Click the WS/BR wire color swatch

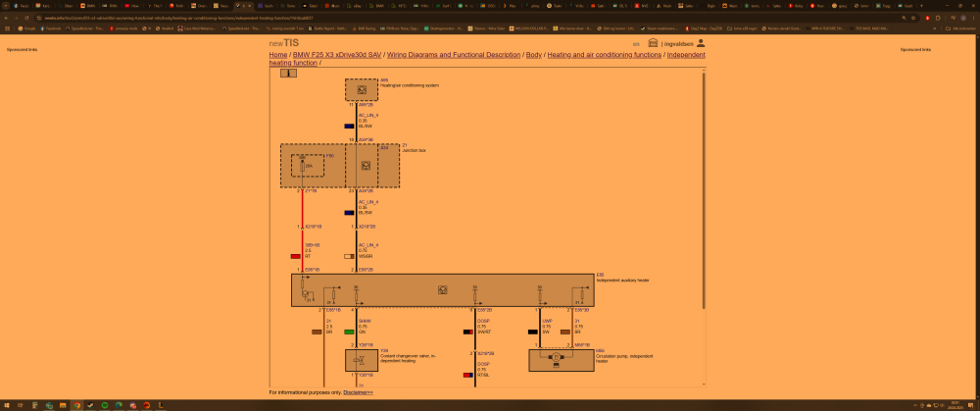click(350, 256)
